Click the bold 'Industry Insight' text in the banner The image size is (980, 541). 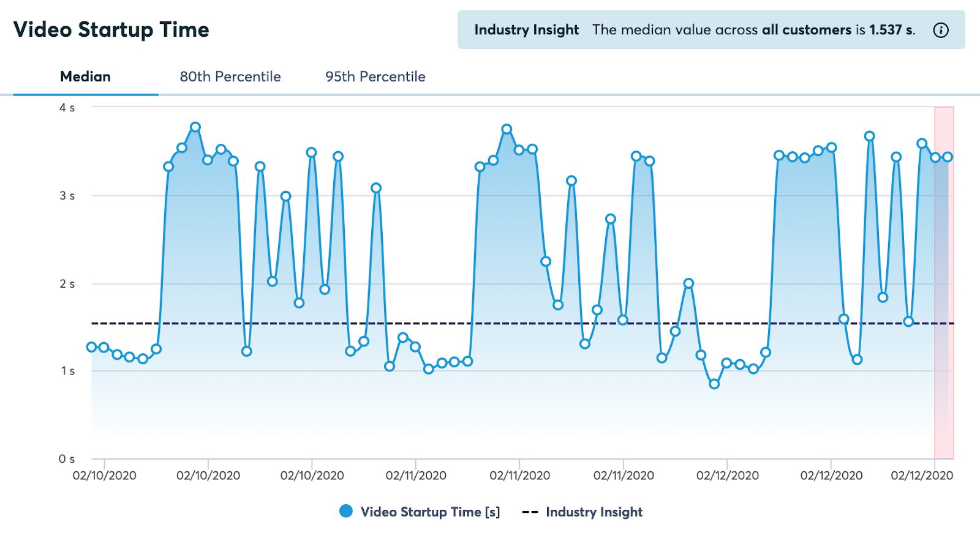tap(526, 30)
